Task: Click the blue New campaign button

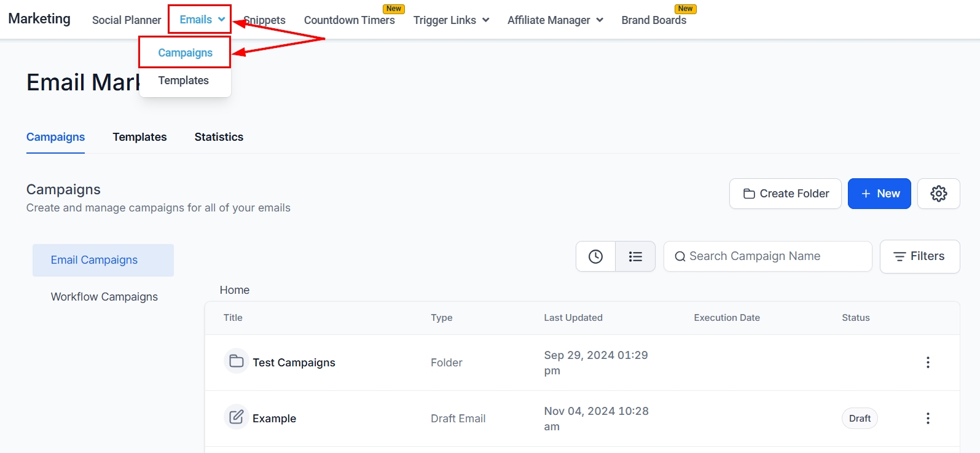Action: pyautogui.click(x=879, y=194)
